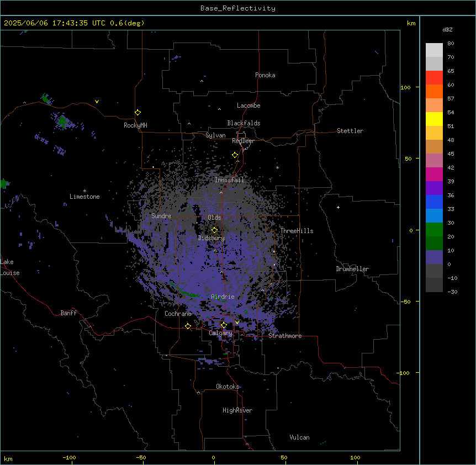Click the Base_Reflectivity title
The image size is (476, 465).
238,8
